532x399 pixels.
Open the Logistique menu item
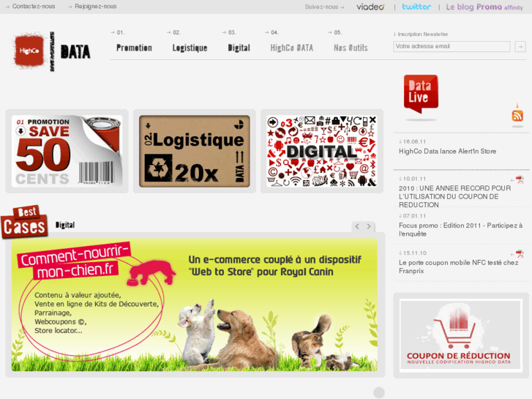click(x=190, y=48)
